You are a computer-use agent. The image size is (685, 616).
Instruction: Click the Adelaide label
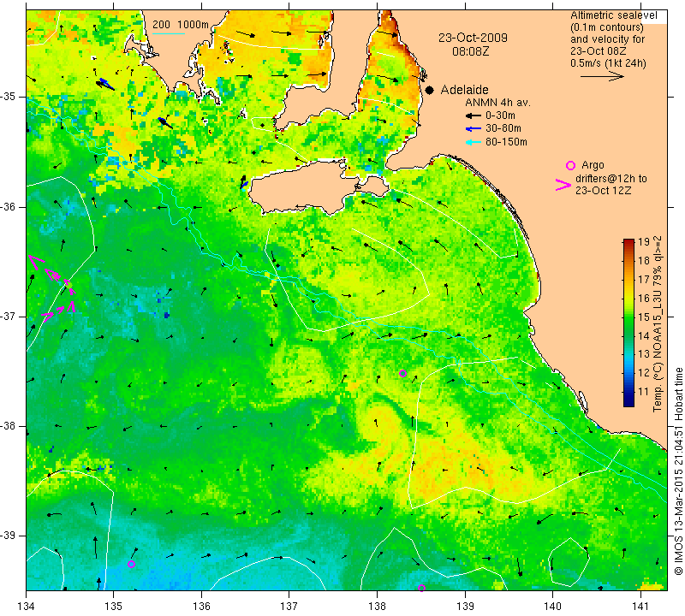pos(464,90)
